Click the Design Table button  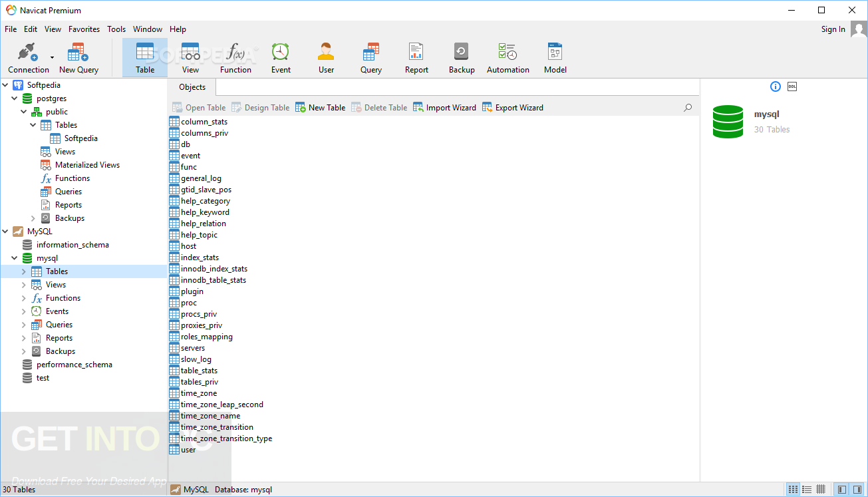pyautogui.click(x=260, y=107)
